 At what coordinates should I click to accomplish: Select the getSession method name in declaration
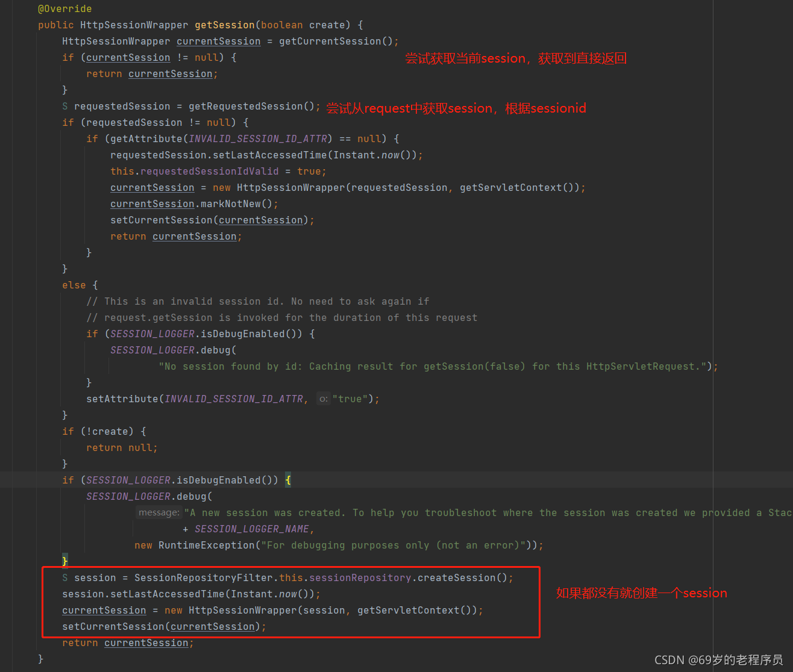coord(225,25)
